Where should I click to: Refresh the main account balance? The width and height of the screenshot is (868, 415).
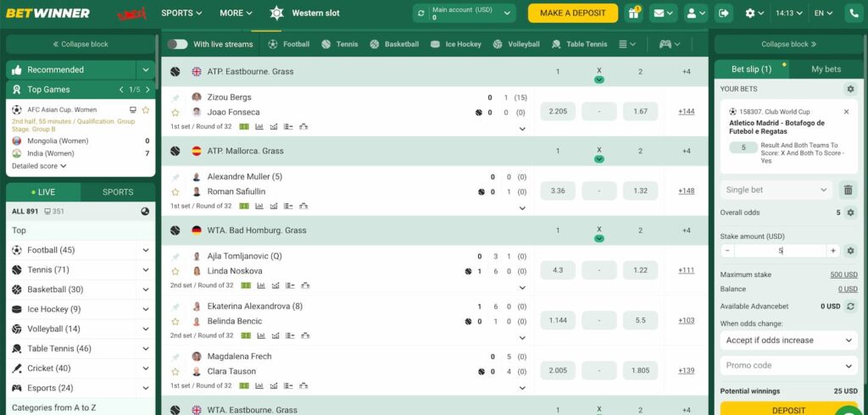[x=421, y=14]
